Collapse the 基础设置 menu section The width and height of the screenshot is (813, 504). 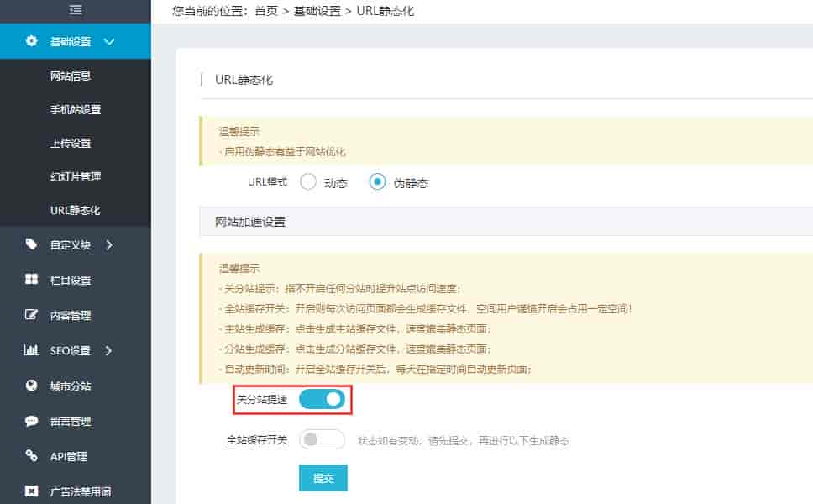click(x=108, y=40)
